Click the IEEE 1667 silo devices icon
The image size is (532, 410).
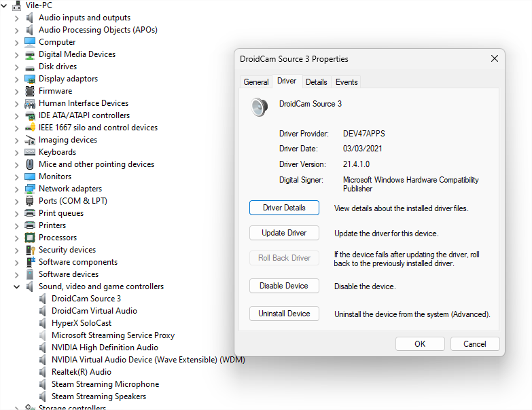30,128
